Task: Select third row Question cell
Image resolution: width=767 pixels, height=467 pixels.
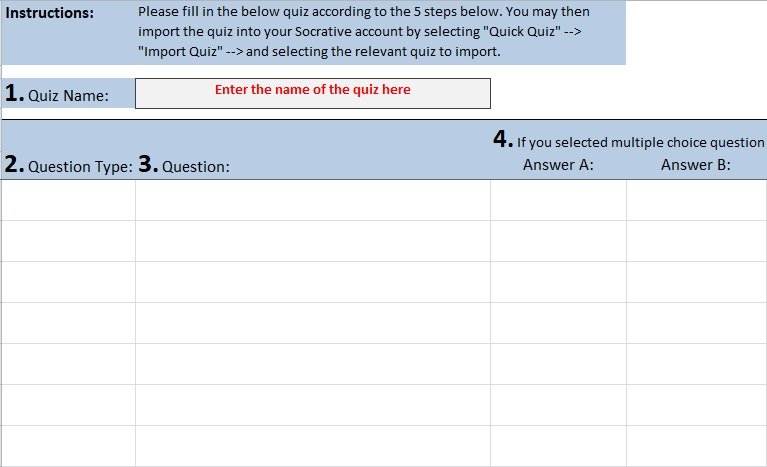Action: pos(313,282)
